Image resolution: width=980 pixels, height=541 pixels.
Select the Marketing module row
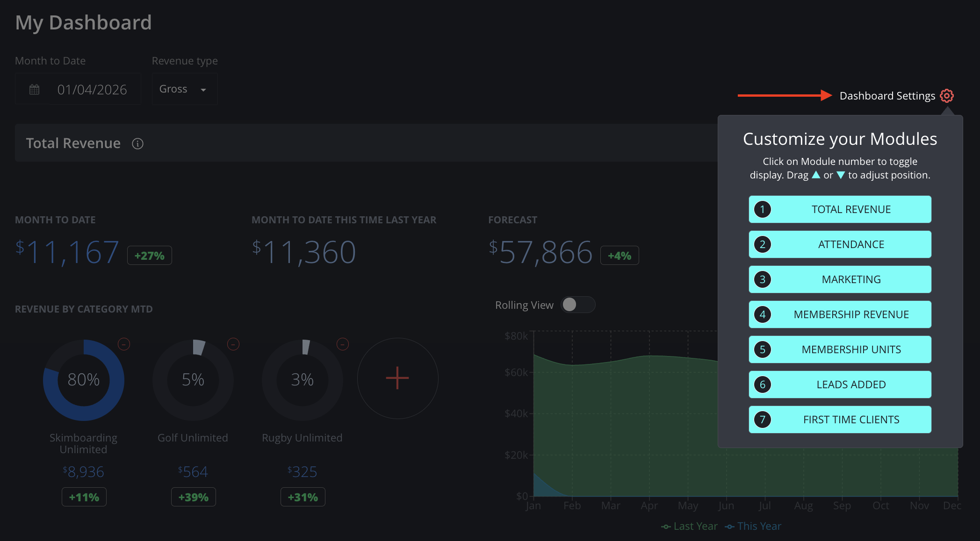pyautogui.click(x=840, y=279)
